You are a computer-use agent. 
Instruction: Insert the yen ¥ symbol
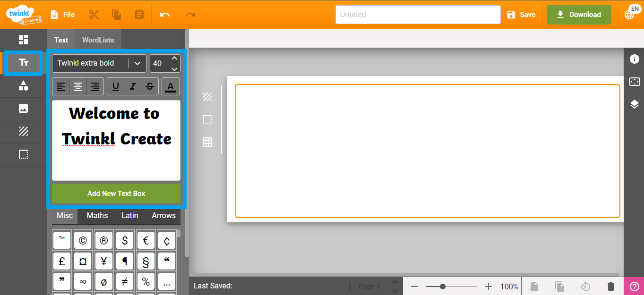click(103, 261)
